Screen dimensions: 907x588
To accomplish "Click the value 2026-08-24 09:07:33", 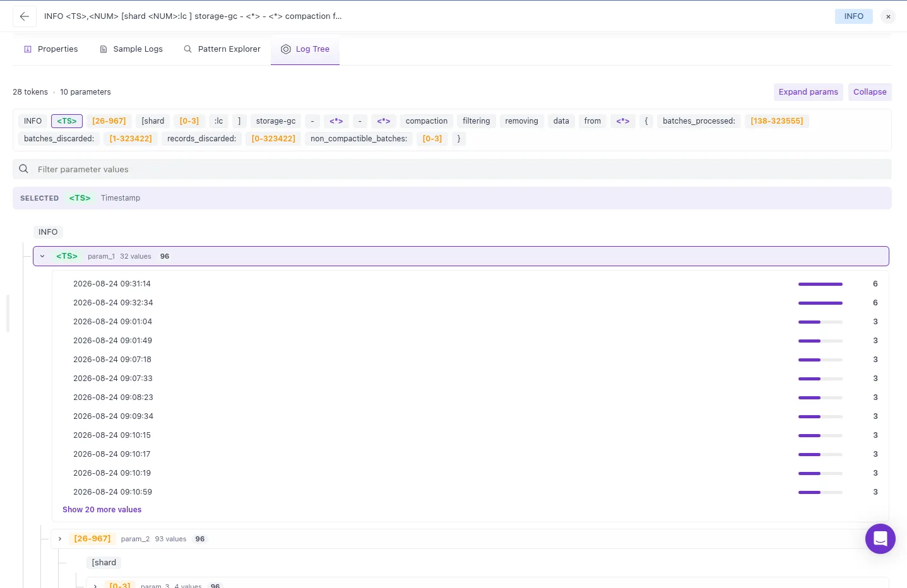I will coord(113,379).
